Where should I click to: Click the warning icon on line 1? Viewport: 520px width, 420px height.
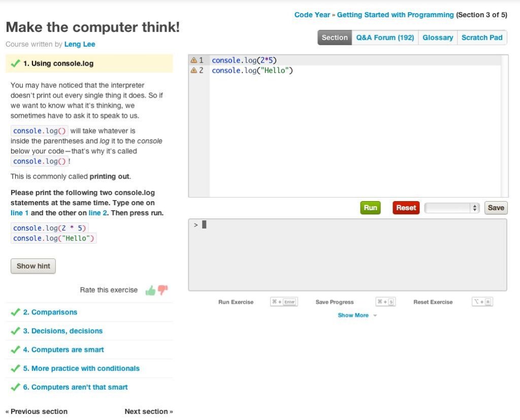pos(193,60)
